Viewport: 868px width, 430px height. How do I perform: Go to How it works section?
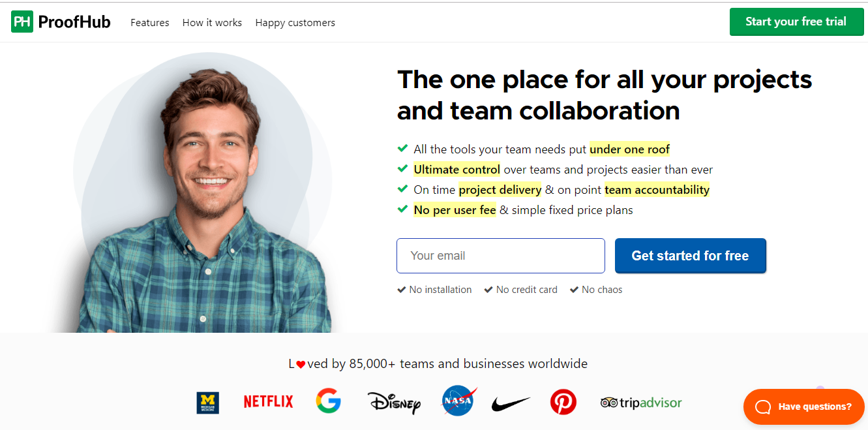coord(212,22)
